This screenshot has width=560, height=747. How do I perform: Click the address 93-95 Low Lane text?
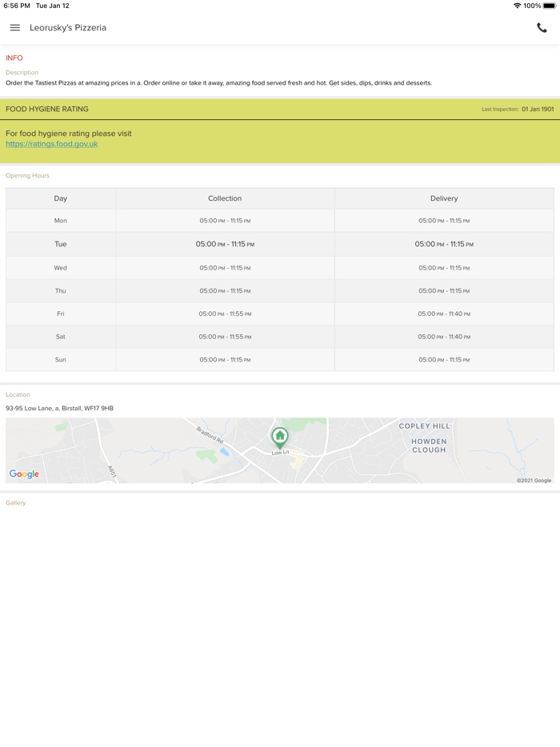coord(59,408)
